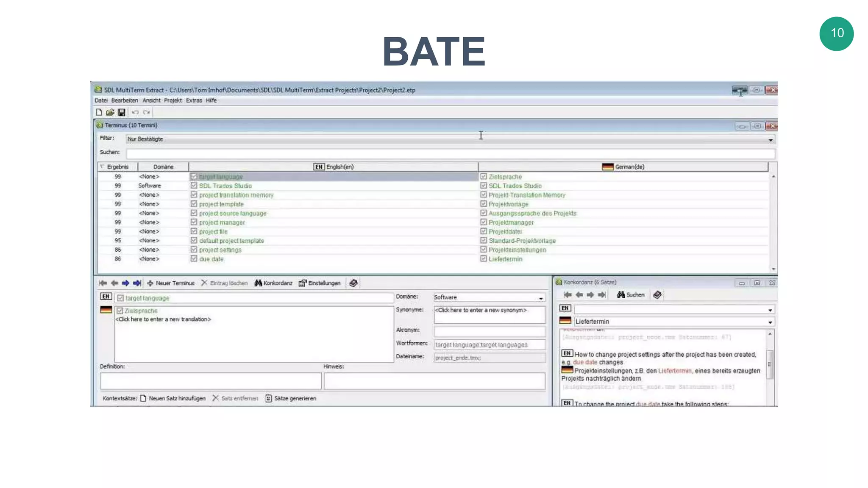Toggle checkbox for 'due date'
Image resolution: width=868 pixels, height=488 pixels.
(194, 258)
